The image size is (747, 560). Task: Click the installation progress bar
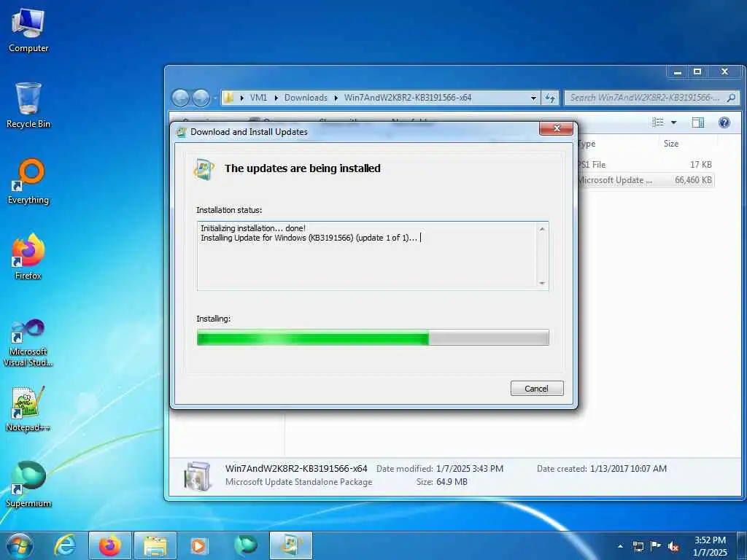(x=373, y=338)
